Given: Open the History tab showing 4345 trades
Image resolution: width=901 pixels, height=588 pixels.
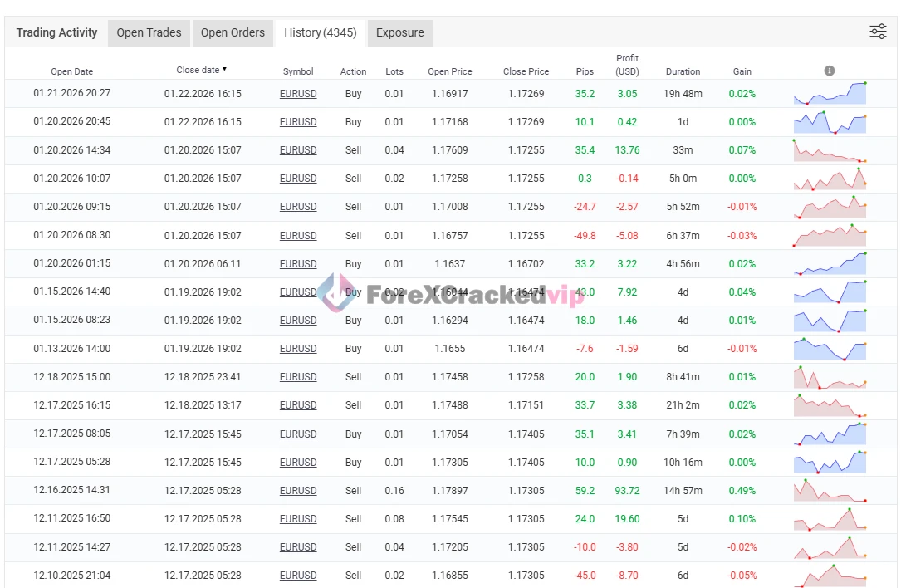Looking at the screenshot, I should pos(321,32).
